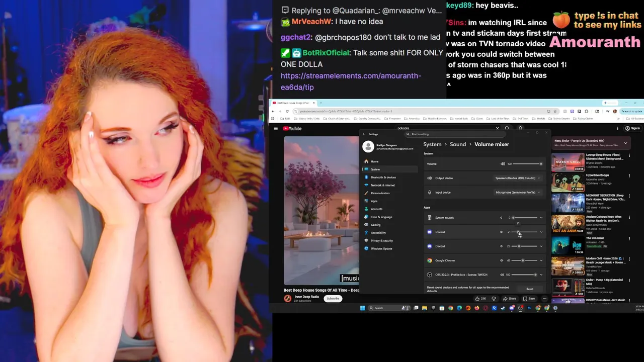Click the YouTube logo

292,129
